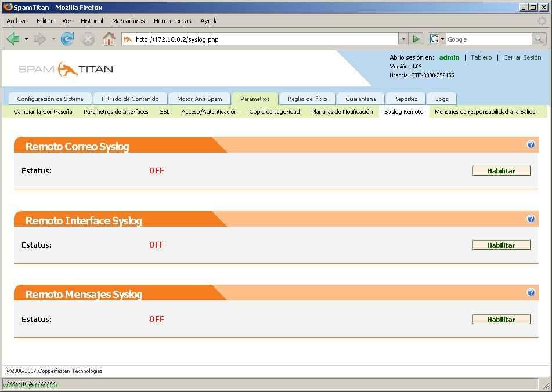
Task: Open the Archivo menu
Action: (x=17, y=21)
